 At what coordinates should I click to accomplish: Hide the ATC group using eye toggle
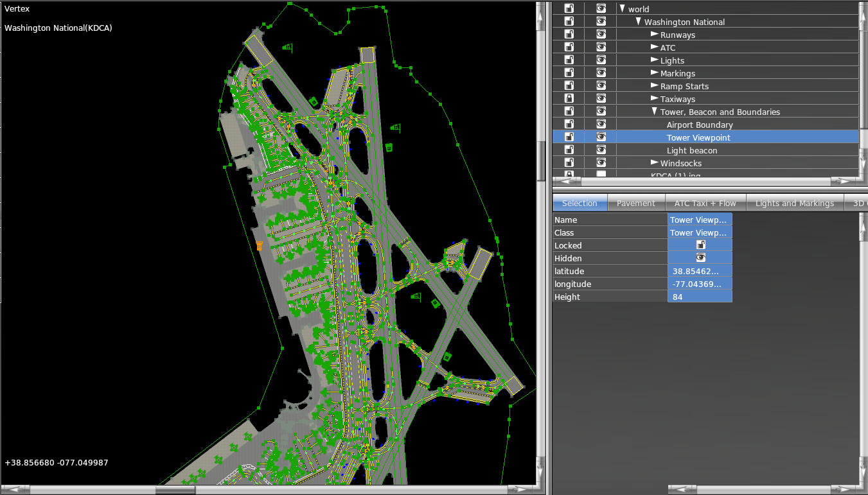coord(601,47)
